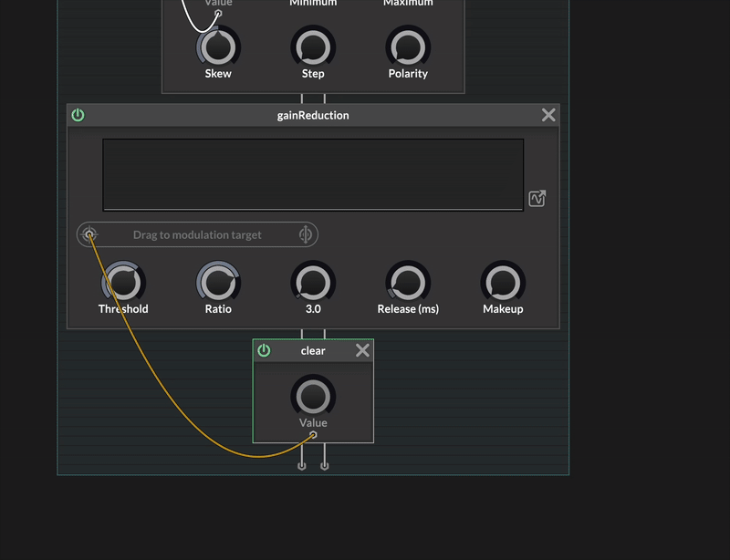Click the Release (ms) knob
This screenshot has height=560, width=730.
pyautogui.click(x=408, y=283)
